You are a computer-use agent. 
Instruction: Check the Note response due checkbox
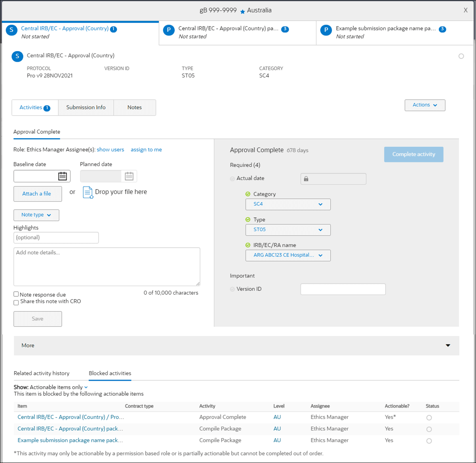(16, 294)
